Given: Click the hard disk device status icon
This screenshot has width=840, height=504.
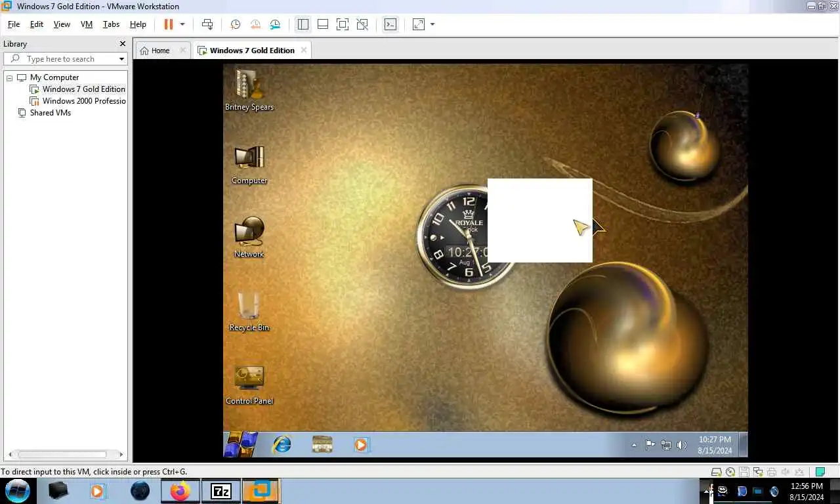Looking at the screenshot, I should [x=717, y=472].
